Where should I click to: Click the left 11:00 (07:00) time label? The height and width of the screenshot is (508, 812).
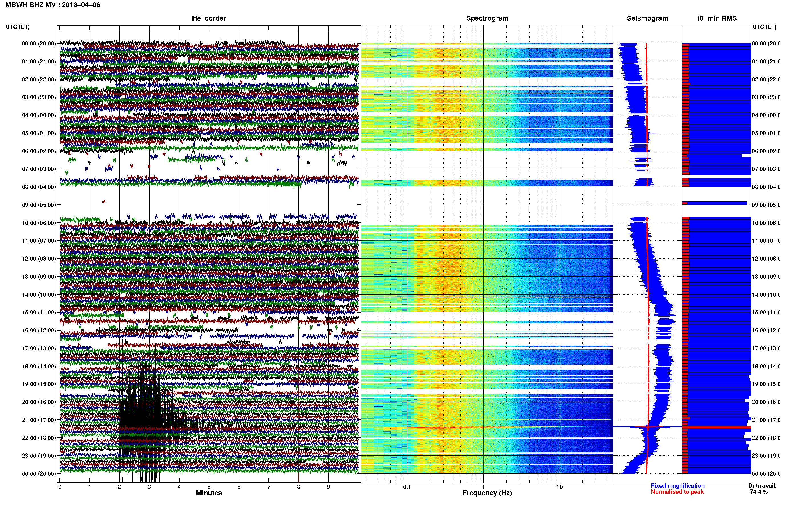coord(39,241)
